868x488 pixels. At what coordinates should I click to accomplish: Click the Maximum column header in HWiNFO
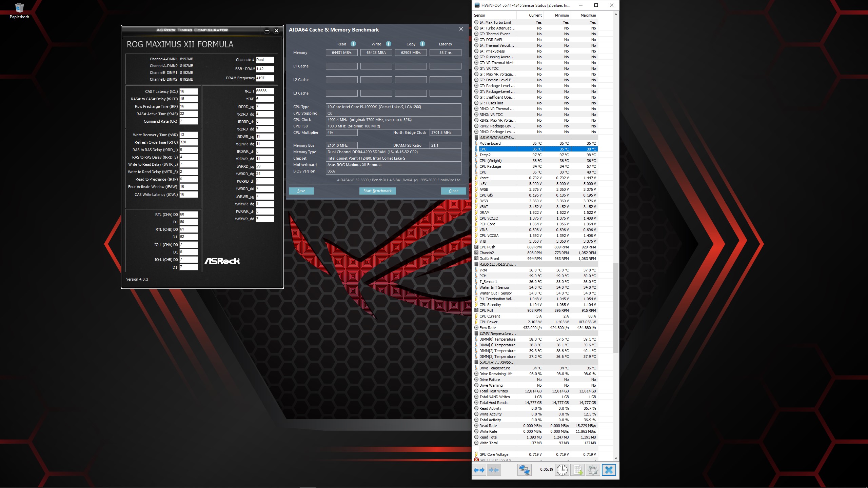tap(588, 15)
